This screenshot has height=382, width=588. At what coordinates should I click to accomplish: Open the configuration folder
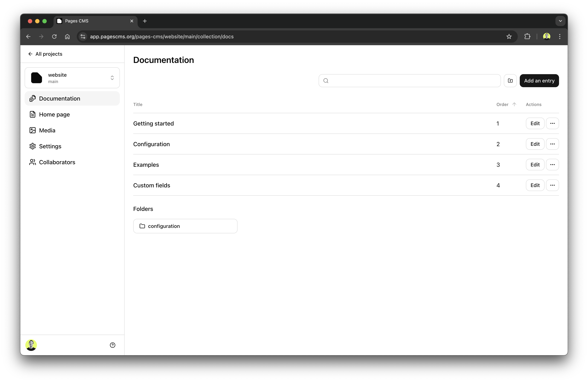(x=185, y=226)
